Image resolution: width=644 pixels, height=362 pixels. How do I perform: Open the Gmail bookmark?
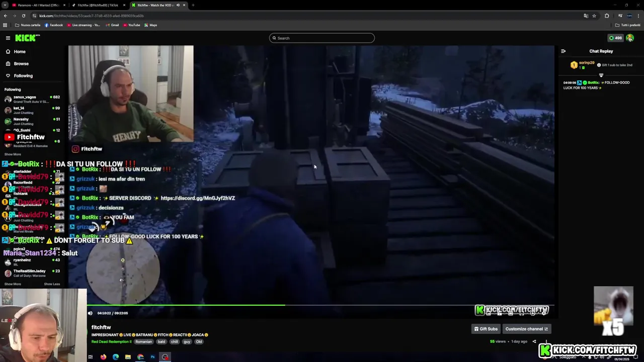(x=112, y=25)
